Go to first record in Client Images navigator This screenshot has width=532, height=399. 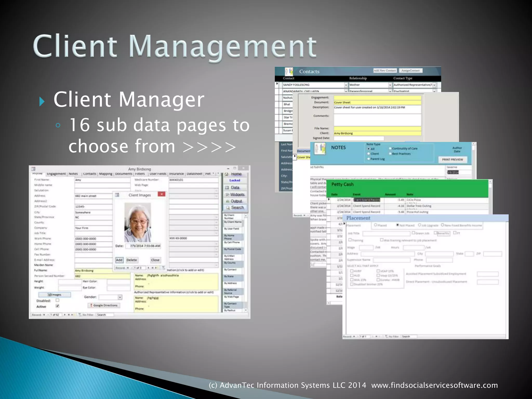pyautogui.click(x=128, y=268)
